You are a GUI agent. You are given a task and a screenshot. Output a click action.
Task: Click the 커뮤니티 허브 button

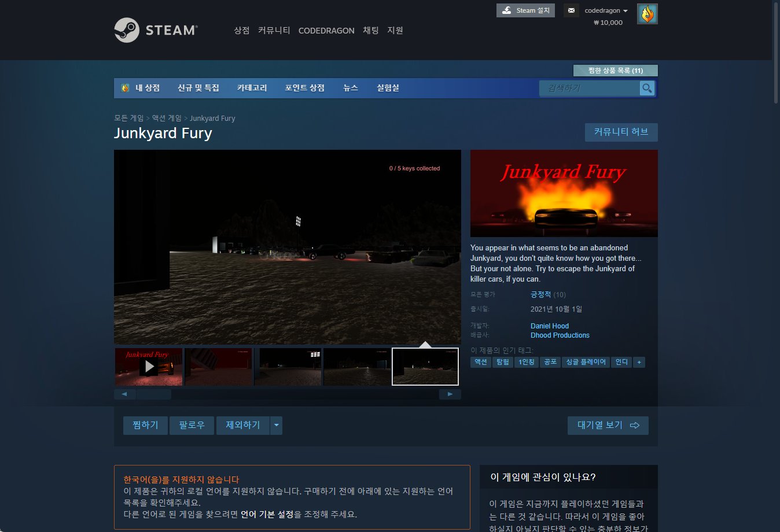point(621,132)
